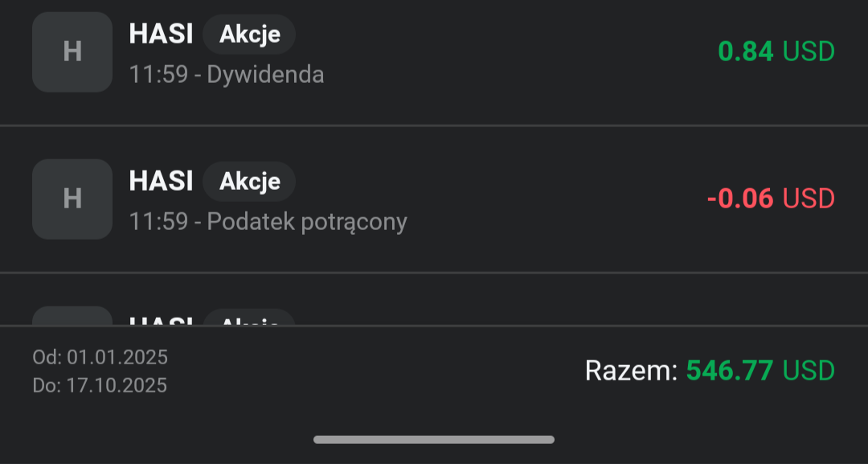Tap the partially hidden H icon in third row

pos(72,316)
